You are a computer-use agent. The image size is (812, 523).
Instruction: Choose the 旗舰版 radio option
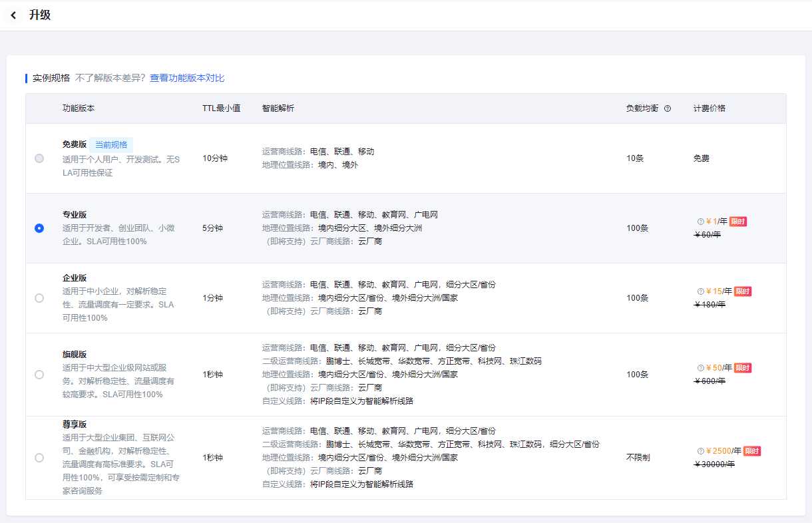[x=39, y=375]
